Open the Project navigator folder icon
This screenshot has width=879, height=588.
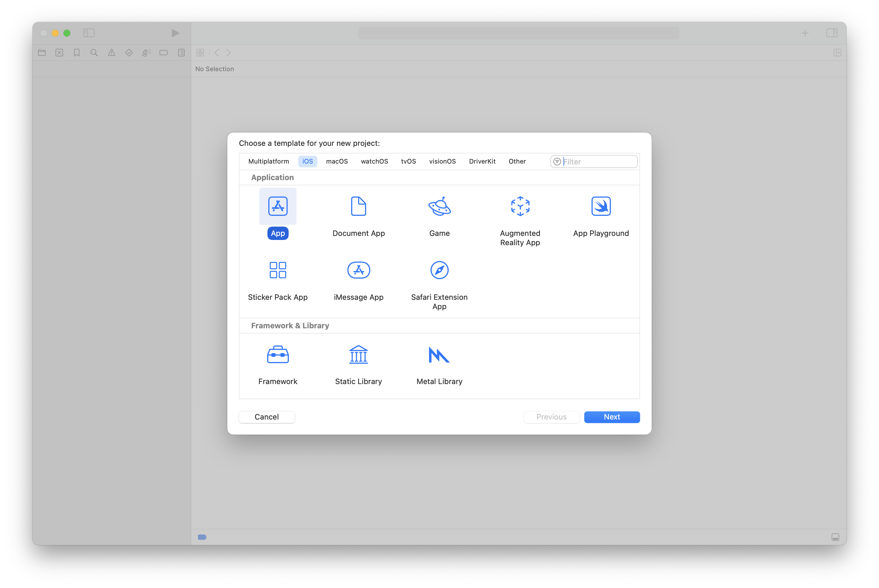click(42, 53)
